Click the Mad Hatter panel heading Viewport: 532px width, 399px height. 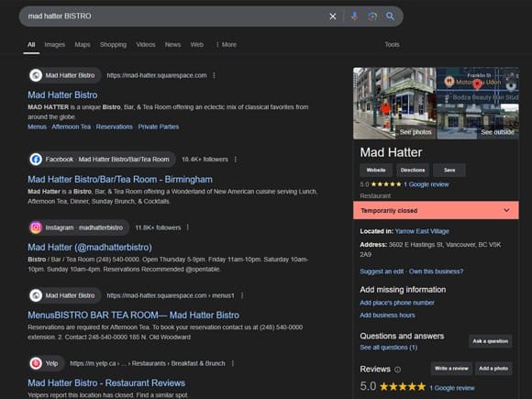[x=391, y=152]
